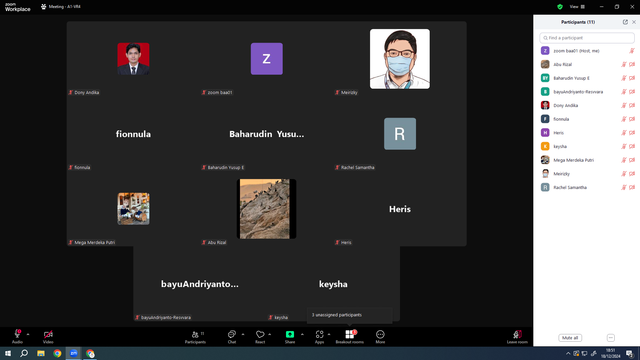Click the purple Z avatar tile
Image resolution: width=640 pixels, height=360 pixels.
click(x=267, y=59)
